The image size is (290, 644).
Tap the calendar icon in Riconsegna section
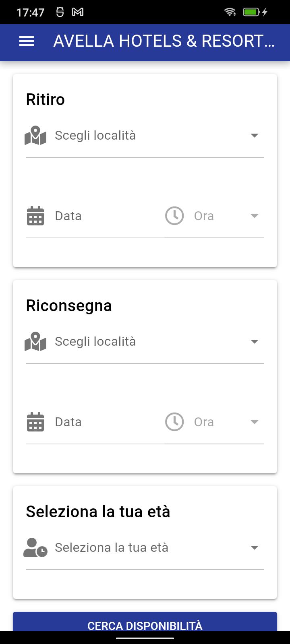[x=35, y=422]
